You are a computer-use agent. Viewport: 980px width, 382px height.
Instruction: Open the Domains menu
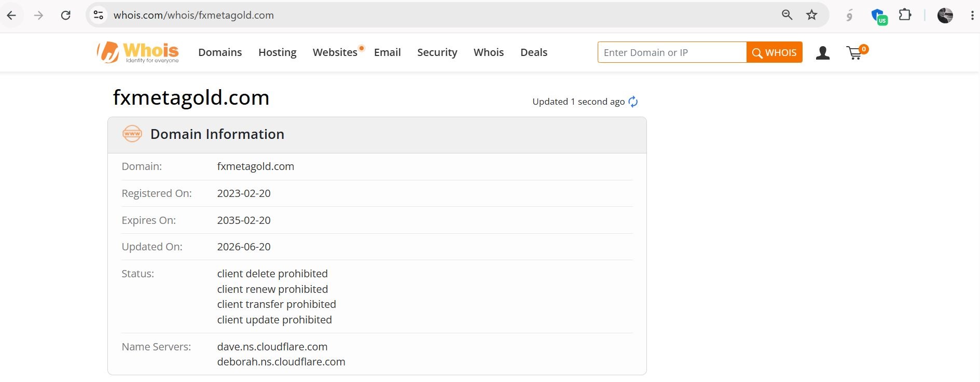(x=220, y=52)
